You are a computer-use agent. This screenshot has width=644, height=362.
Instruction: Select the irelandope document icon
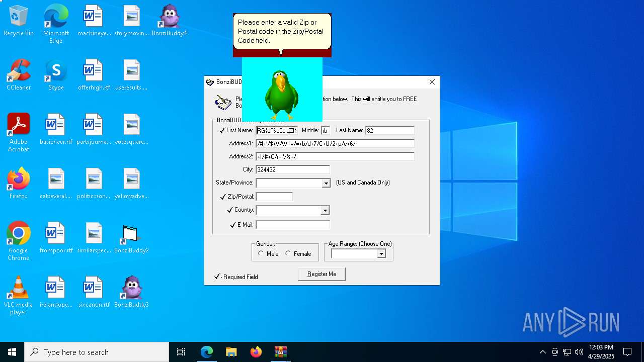(56, 292)
